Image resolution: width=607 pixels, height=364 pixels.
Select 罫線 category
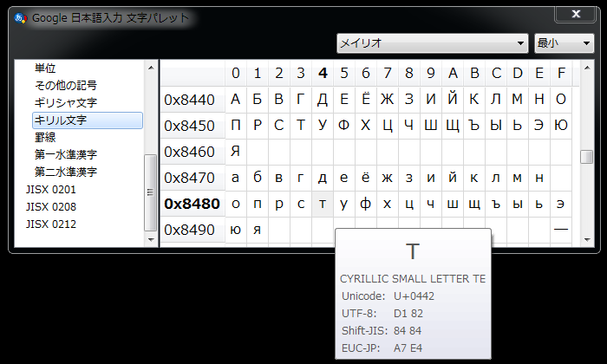pyautogui.click(x=45, y=137)
